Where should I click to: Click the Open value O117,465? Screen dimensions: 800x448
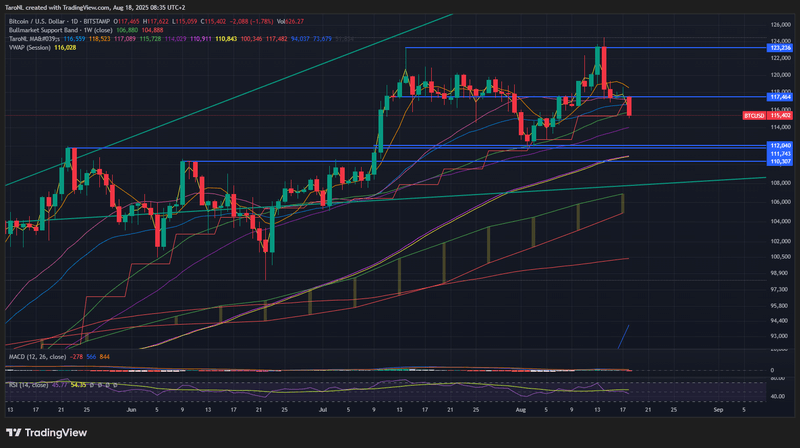(x=127, y=21)
